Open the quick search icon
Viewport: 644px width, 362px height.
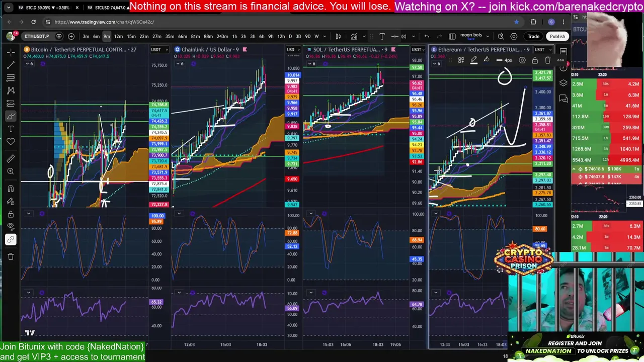click(x=501, y=36)
